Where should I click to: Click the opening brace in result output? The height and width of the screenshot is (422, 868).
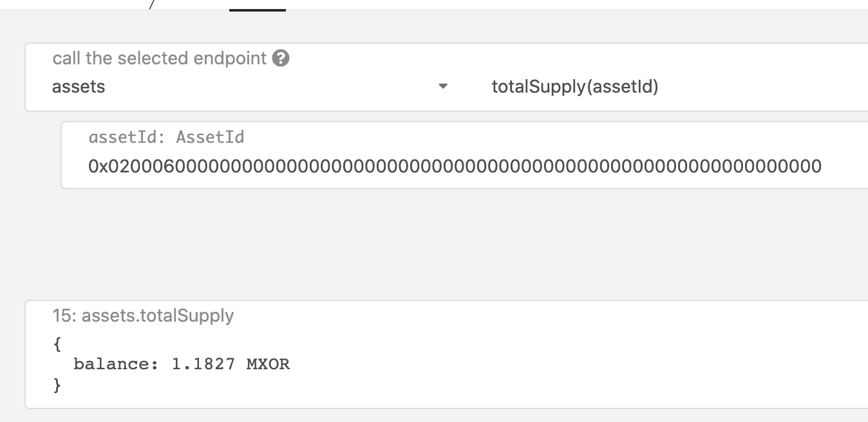click(x=57, y=345)
